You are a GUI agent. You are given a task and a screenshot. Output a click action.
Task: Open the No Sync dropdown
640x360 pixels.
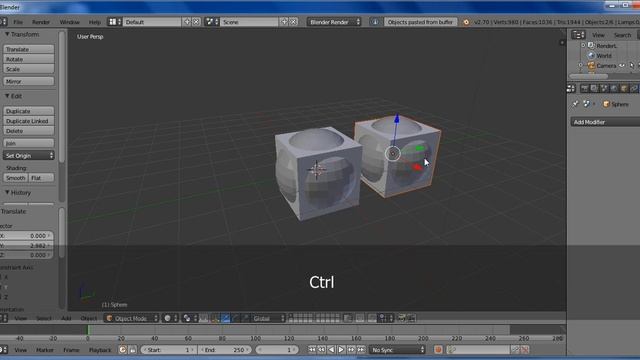398,350
